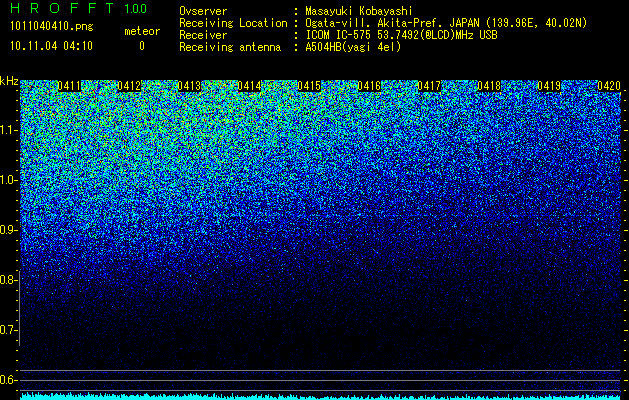Click A504HB(yagi 4el) antenna text
Image resolution: width=629 pixels, height=400 pixels.
pyautogui.click(x=353, y=47)
